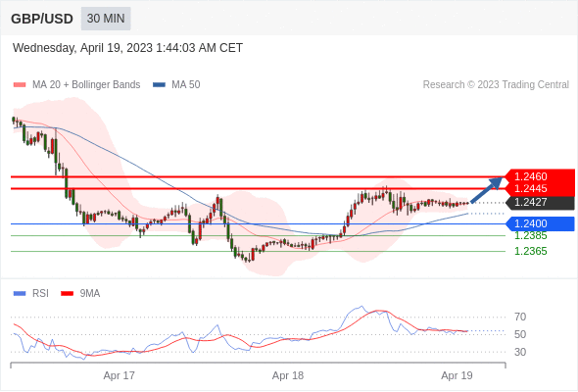578x392 pixels.
Task: Click the 1.2460 red resistance label
Action: 539,176
